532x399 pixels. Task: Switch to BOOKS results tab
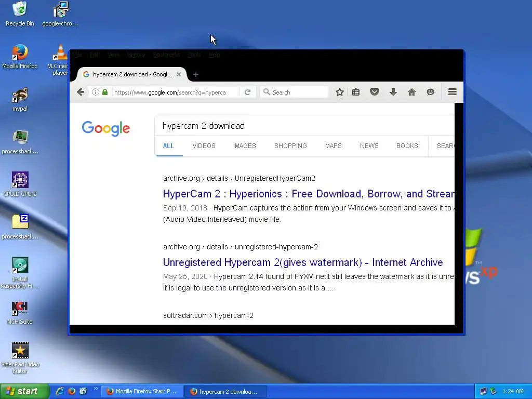pos(407,146)
